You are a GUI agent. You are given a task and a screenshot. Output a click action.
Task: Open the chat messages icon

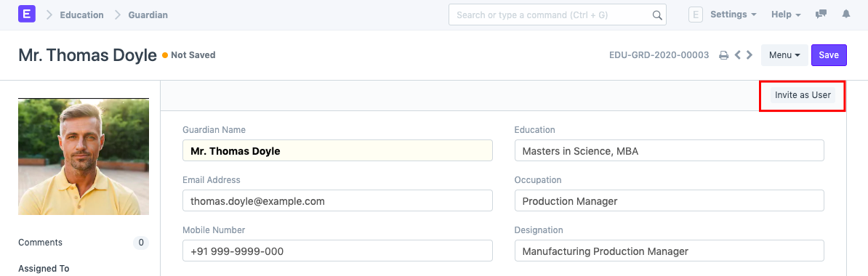(821, 15)
